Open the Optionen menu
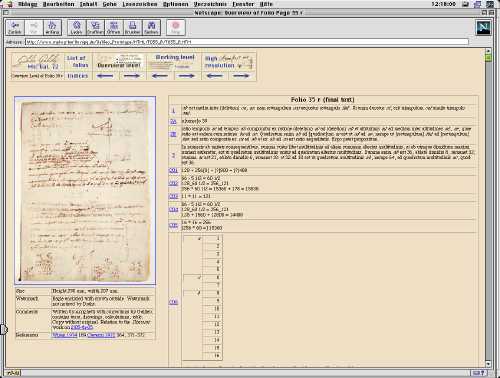500x378 pixels. [x=175, y=4]
